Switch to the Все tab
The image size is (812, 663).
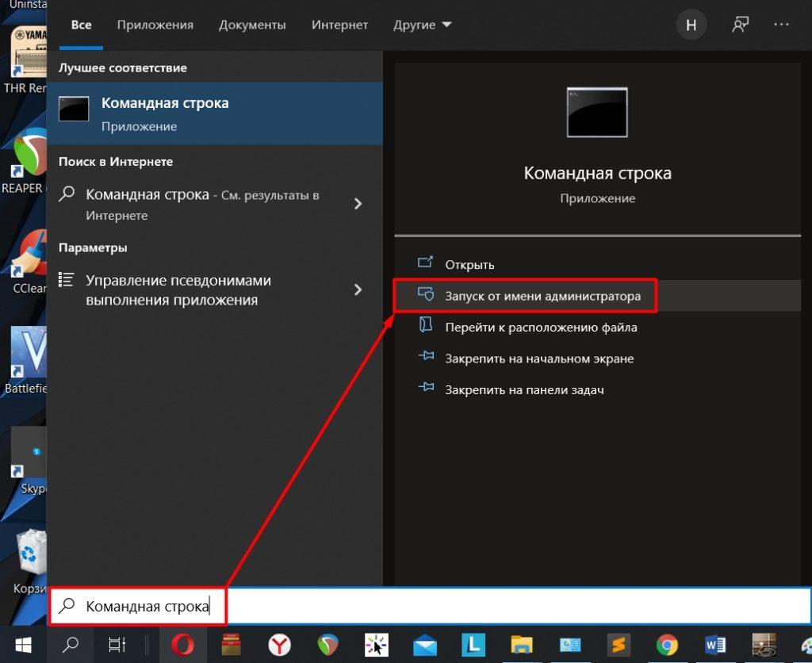tap(82, 25)
